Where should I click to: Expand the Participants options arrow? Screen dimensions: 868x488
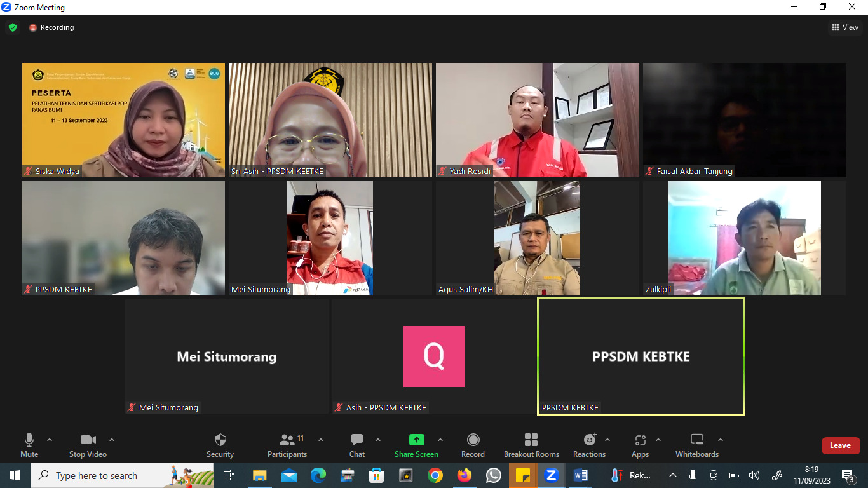[x=321, y=440]
